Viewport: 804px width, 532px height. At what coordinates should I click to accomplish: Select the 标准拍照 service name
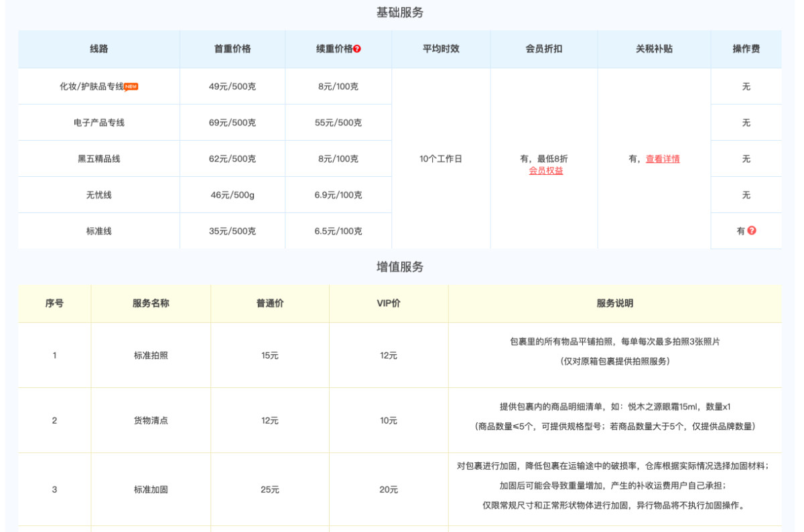(151, 355)
